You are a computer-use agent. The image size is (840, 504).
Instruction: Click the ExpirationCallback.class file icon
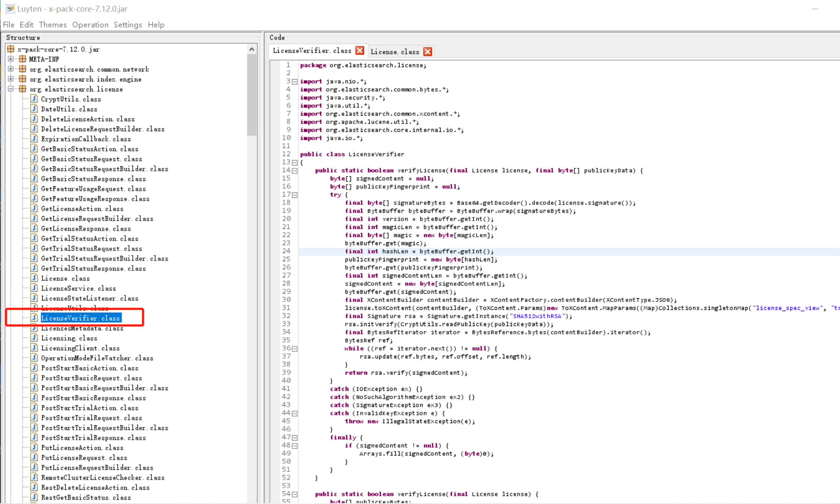[34, 139]
